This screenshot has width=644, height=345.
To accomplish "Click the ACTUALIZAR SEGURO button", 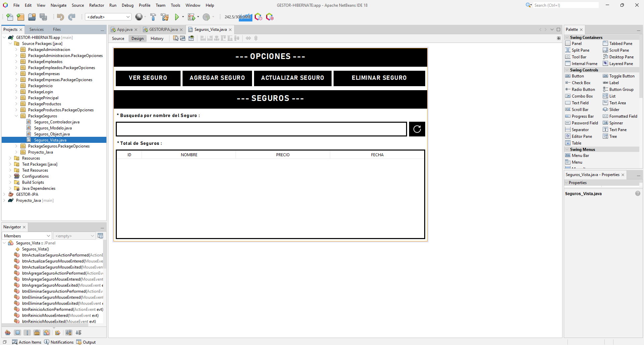I will [x=293, y=78].
